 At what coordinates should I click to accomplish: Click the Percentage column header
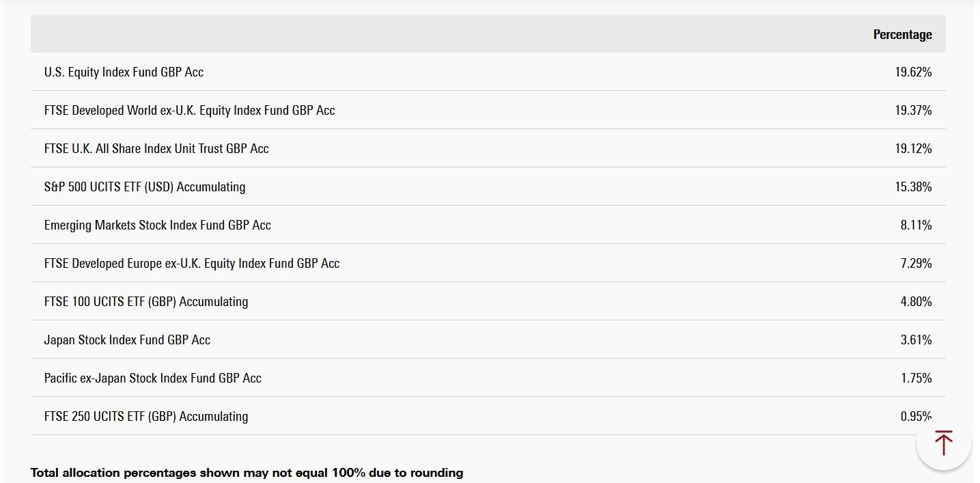point(902,34)
